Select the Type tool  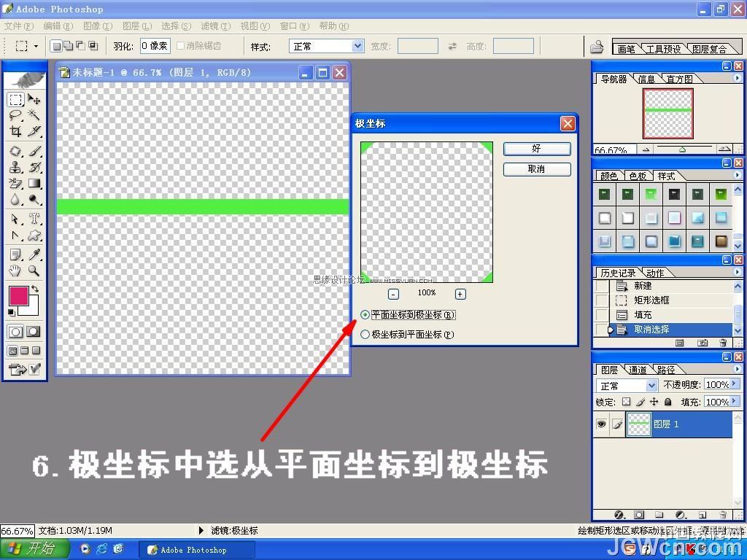click(x=34, y=219)
